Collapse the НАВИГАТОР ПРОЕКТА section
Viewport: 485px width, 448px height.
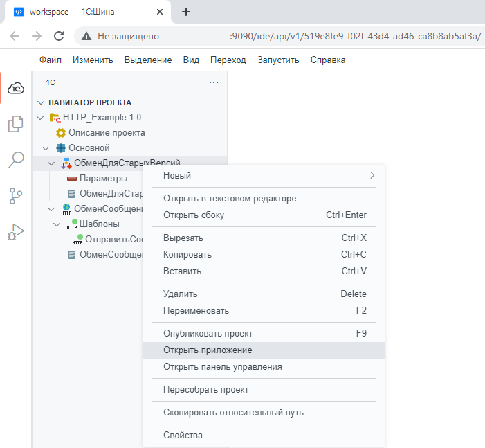pyautogui.click(x=40, y=102)
